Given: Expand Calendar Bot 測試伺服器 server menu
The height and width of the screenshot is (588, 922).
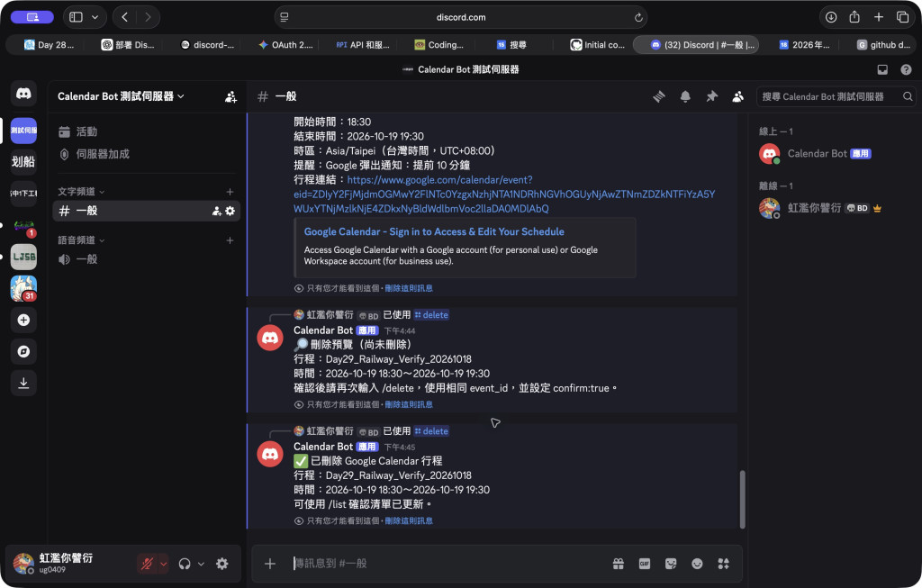Looking at the screenshot, I should click(x=121, y=96).
